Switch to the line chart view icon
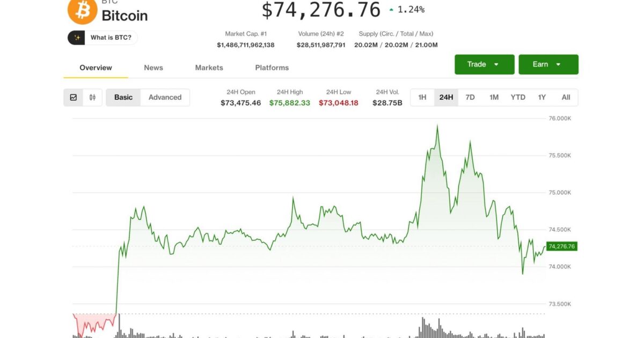The image size is (644, 338). pos(74,97)
